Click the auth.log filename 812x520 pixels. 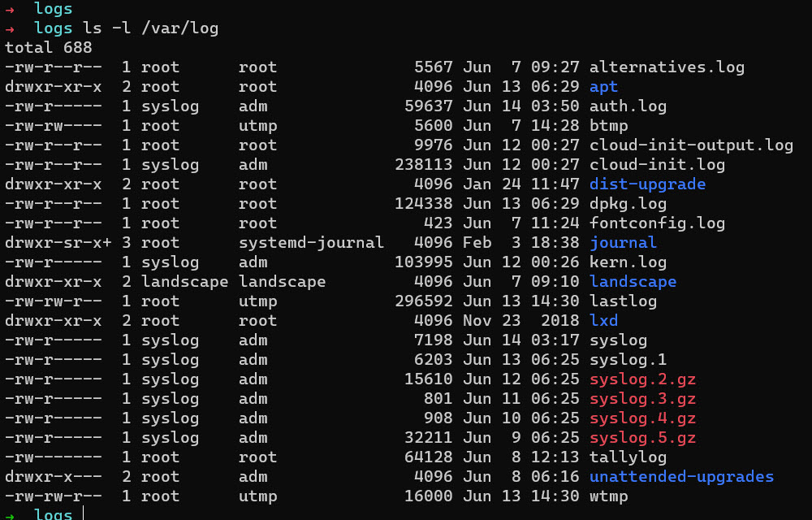[628, 106]
